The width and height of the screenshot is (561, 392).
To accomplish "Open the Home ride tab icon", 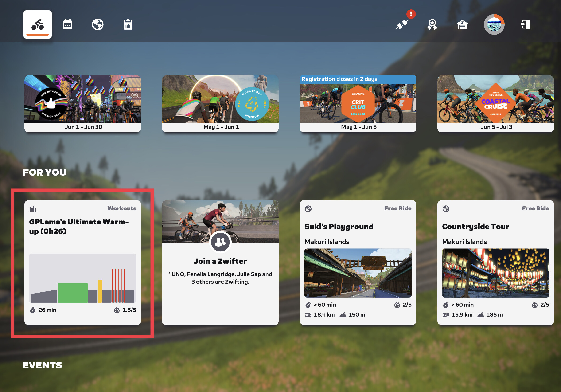I will [x=37, y=24].
